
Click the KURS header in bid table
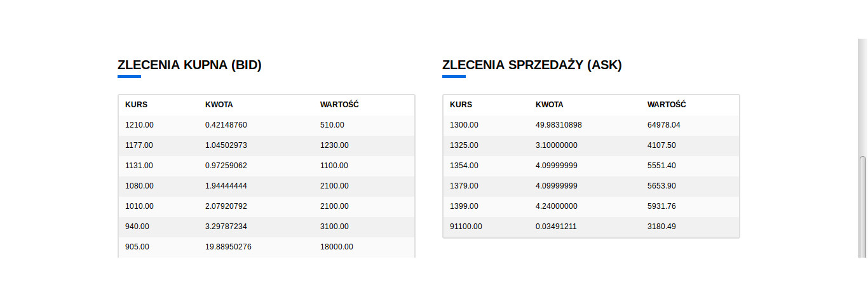pyautogui.click(x=136, y=105)
